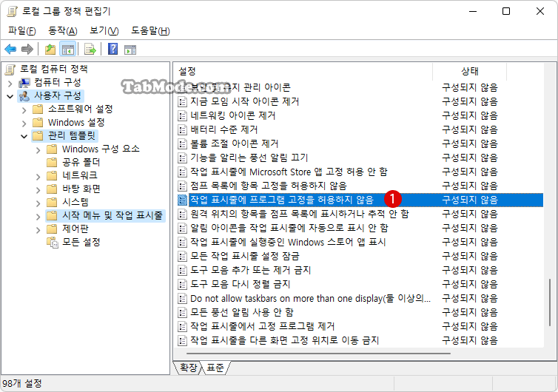This screenshot has height=392, width=558.
Task: Switch to the 확장 tab
Action: (x=188, y=368)
